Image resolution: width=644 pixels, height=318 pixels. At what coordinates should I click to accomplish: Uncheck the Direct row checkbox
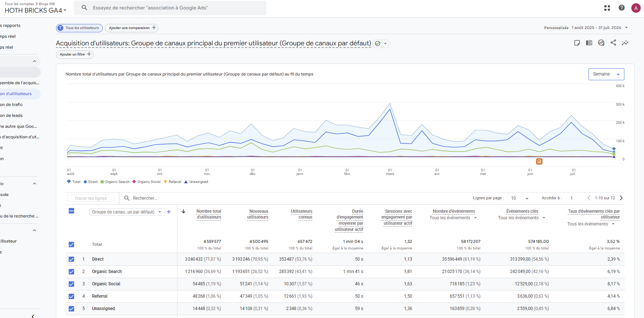pos(71,259)
